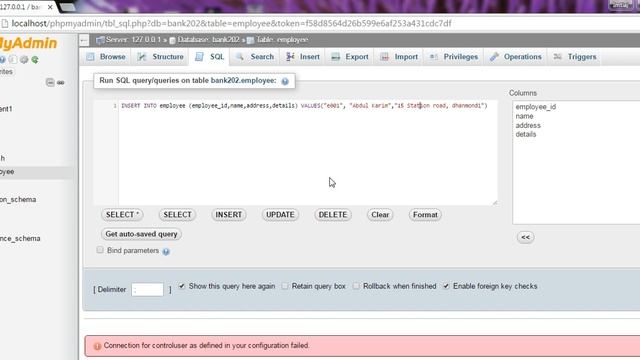Go to the Export tab

[350, 57]
